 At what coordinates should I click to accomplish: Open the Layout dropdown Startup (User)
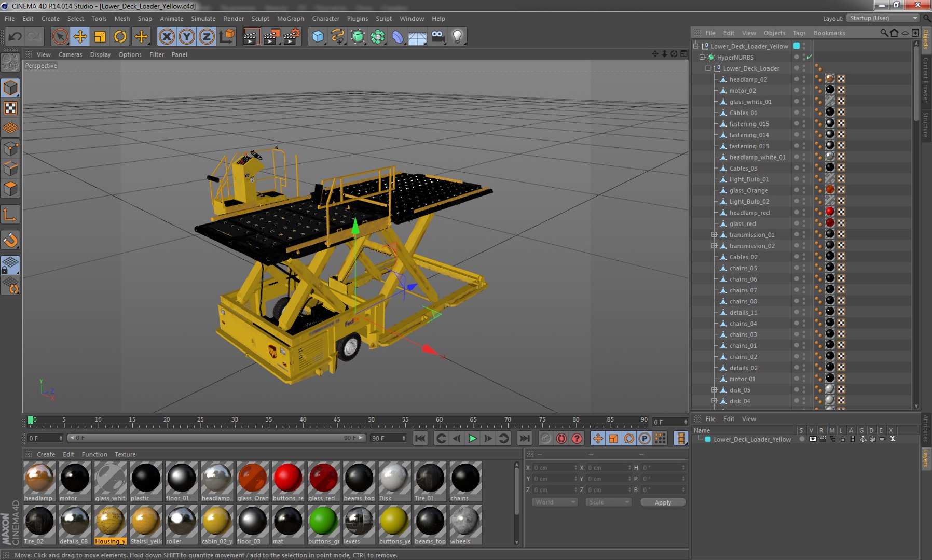pos(883,18)
